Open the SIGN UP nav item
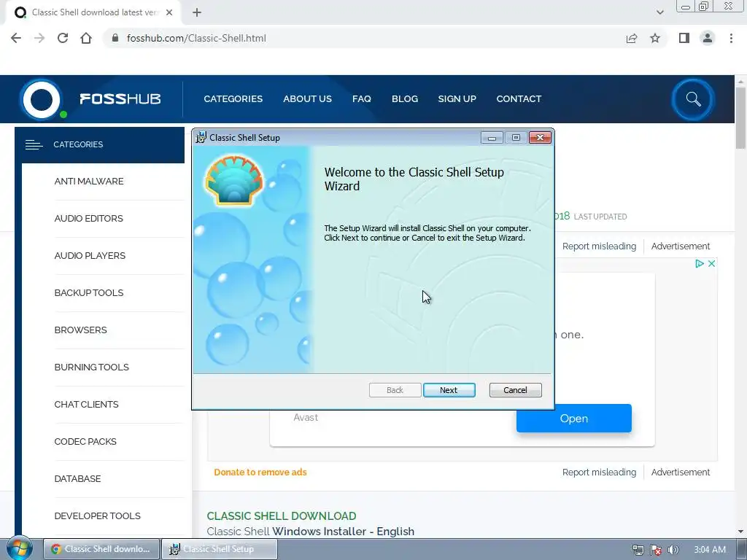 [457, 99]
